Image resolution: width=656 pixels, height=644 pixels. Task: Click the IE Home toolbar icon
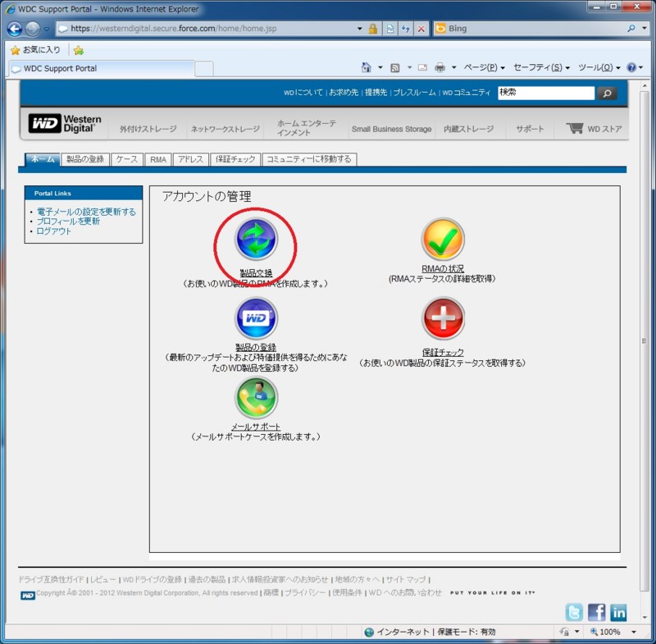click(x=366, y=67)
